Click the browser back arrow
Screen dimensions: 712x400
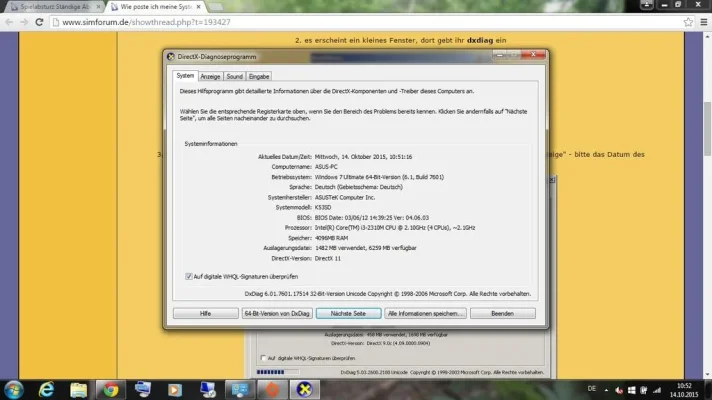point(9,22)
